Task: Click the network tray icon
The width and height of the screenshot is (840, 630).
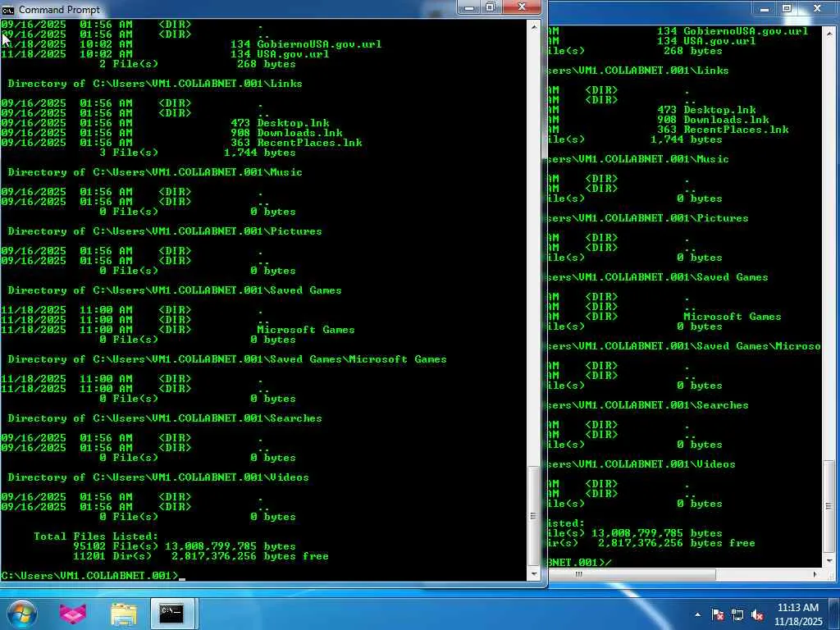Action: click(737, 614)
